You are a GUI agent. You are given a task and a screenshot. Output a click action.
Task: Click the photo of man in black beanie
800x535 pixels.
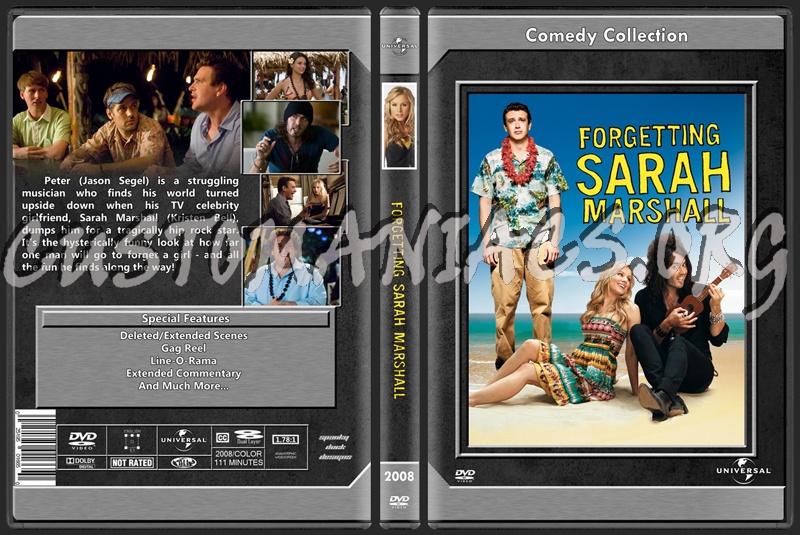pos(291,137)
